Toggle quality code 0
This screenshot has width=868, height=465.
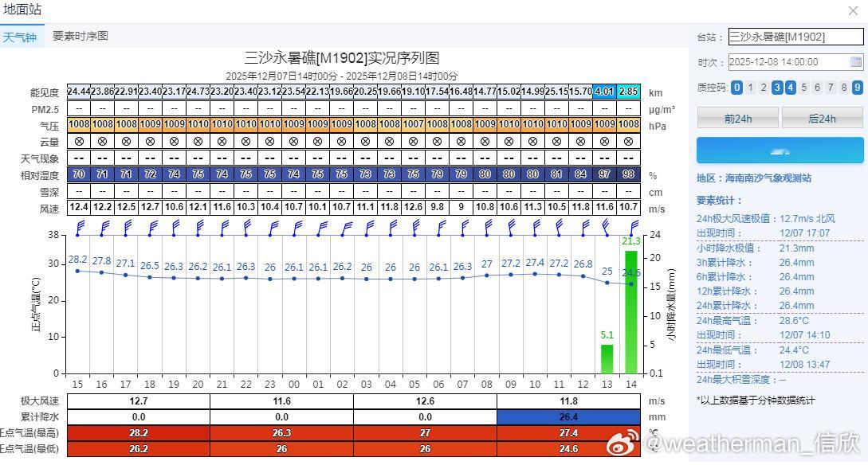[736, 88]
